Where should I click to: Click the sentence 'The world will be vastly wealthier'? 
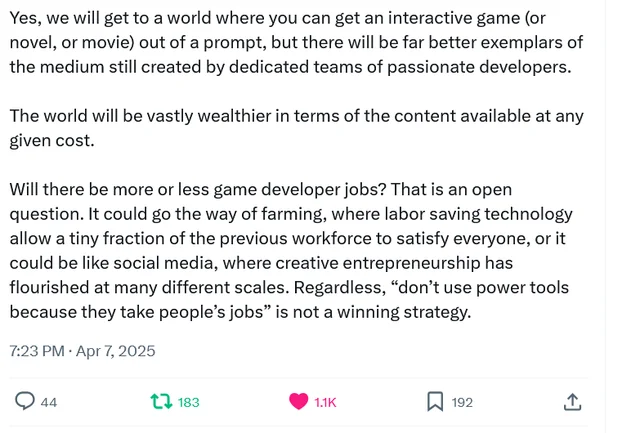click(x=297, y=128)
